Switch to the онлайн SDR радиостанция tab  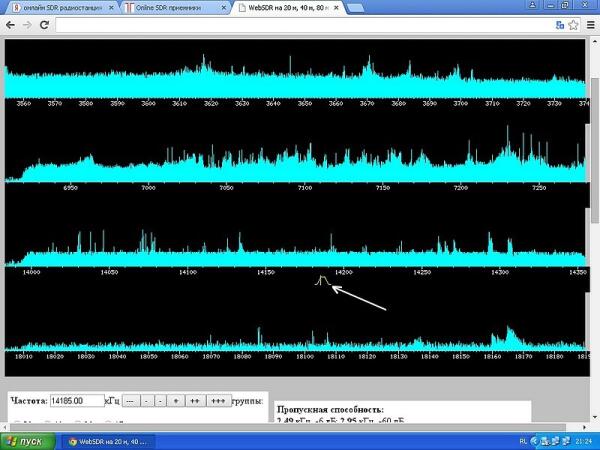tap(60, 8)
